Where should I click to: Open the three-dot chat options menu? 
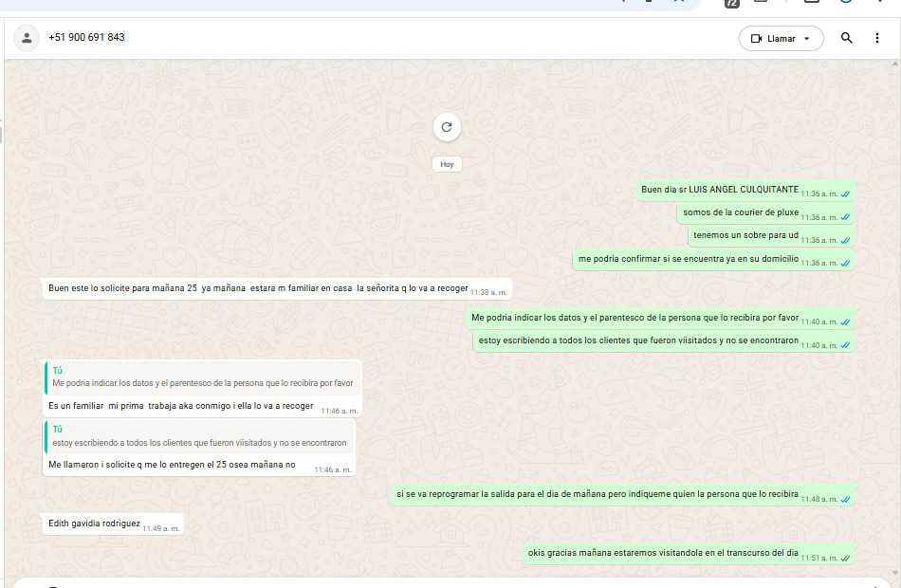click(x=877, y=38)
